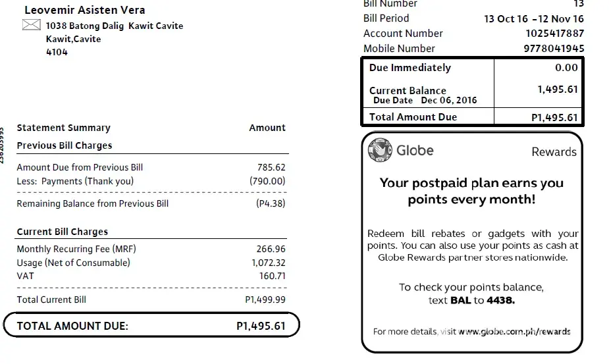Click the Usage (Net of Consumable) line
This screenshot has width=609, height=364.
(73, 263)
